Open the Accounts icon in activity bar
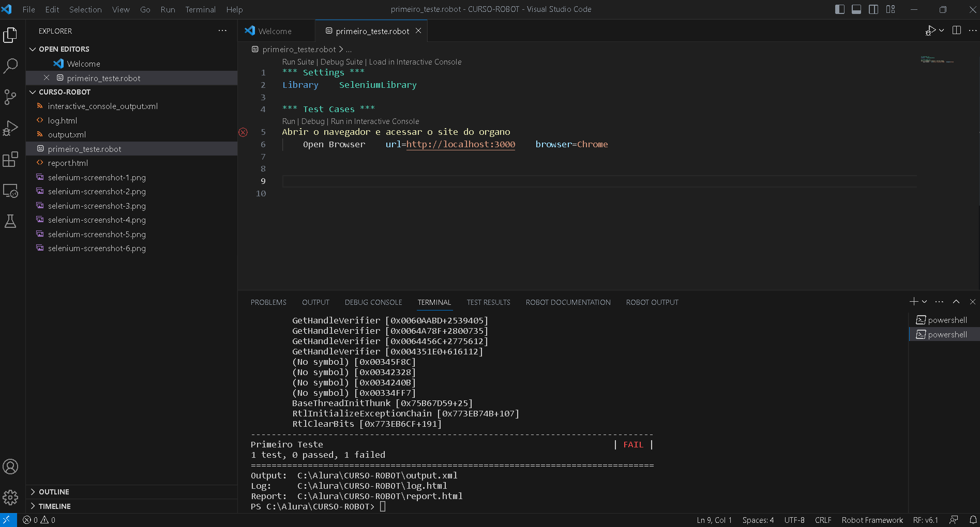980x527 pixels. [10, 467]
